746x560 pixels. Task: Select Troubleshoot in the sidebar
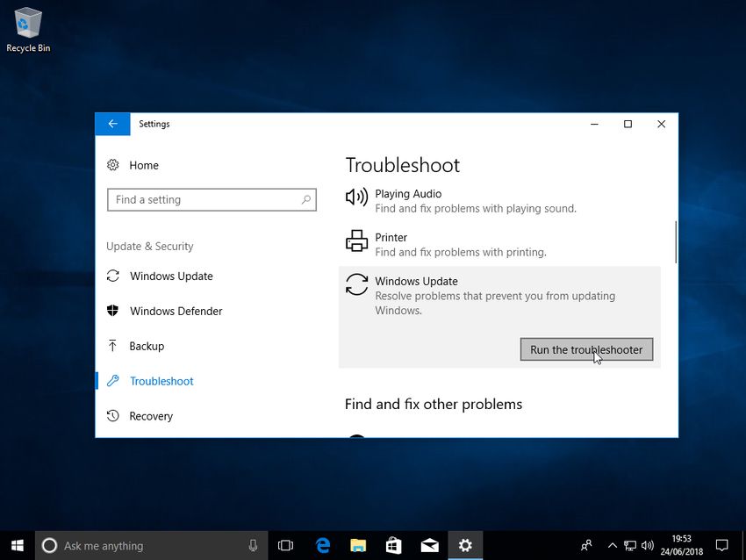[x=161, y=381]
